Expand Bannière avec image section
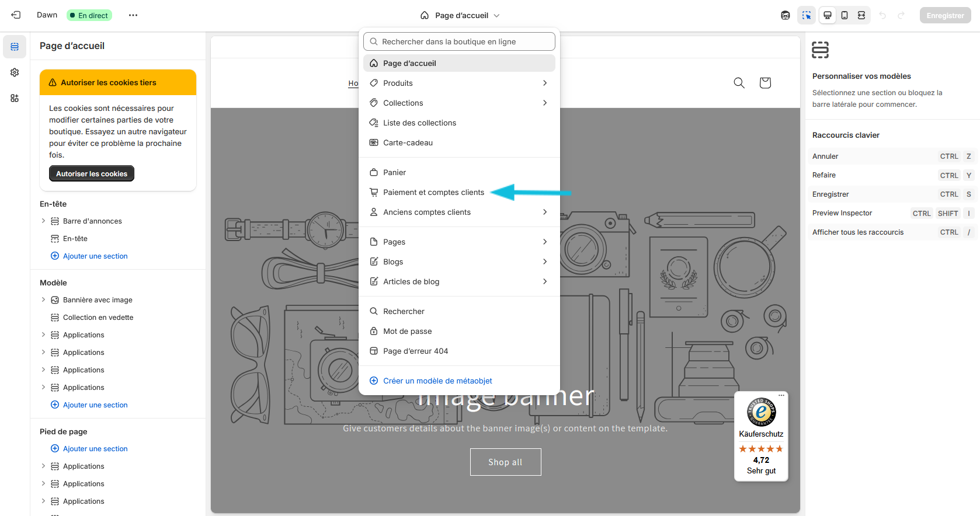 tap(43, 299)
